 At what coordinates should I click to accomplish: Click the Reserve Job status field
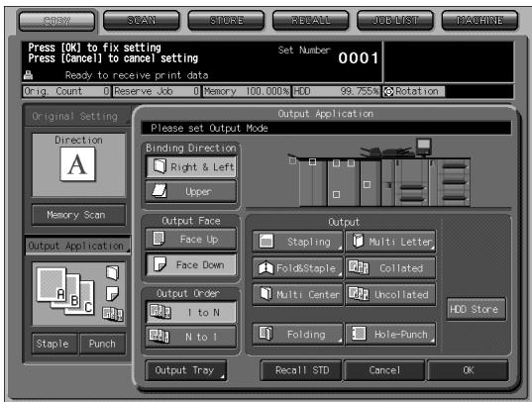157,92
